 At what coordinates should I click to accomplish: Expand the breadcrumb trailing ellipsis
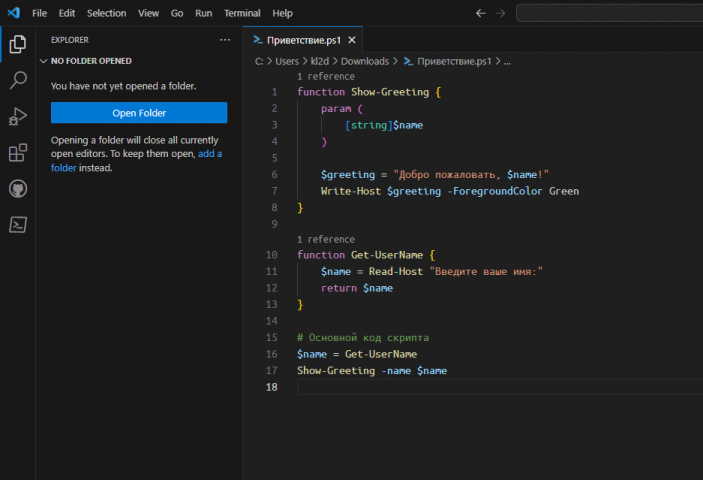tap(507, 61)
